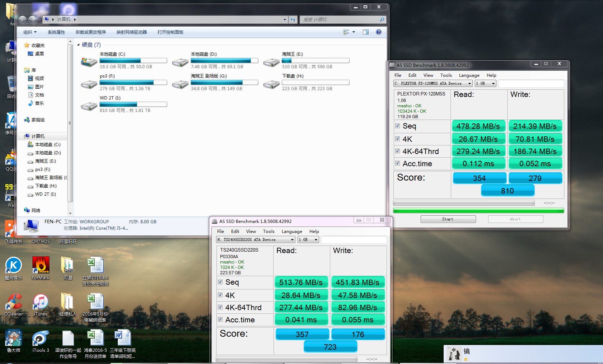Open local disk (C:) drive icon
603x364 pixels.
(x=89, y=62)
